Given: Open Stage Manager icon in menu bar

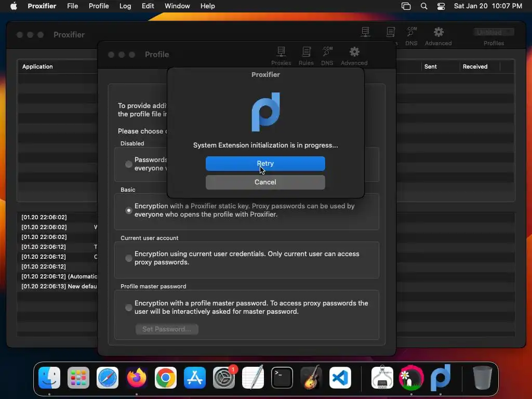Looking at the screenshot, I should click(406, 6).
